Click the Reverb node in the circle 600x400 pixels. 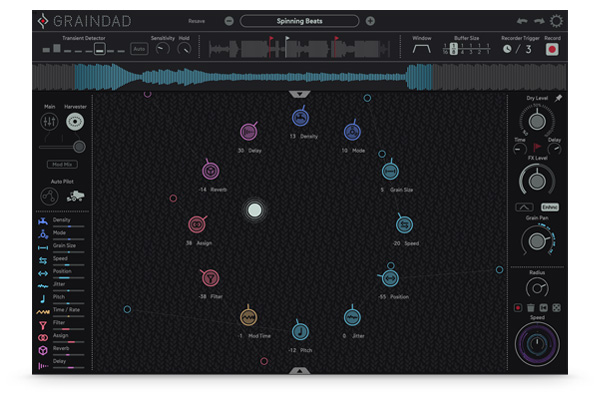tap(211, 171)
